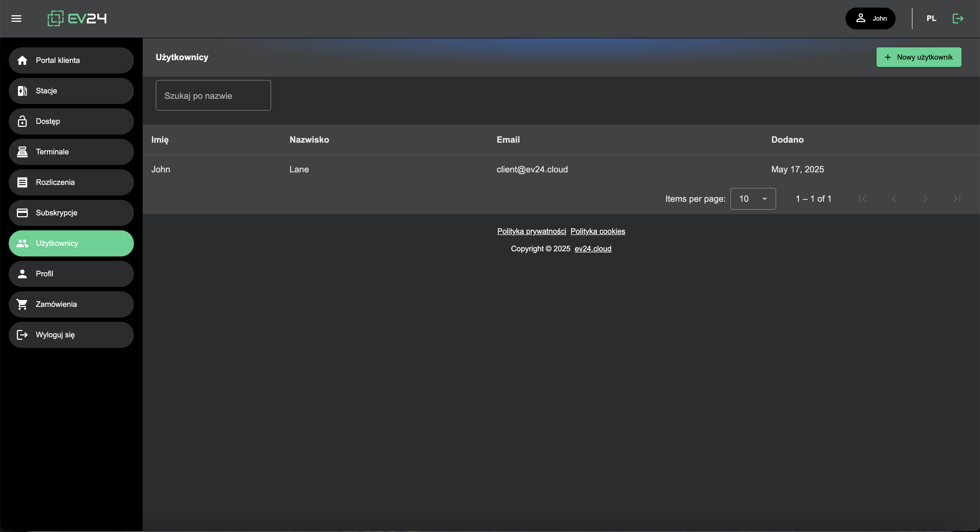Open the items per page dropdown
Screen dimensions: 980x532
point(752,199)
